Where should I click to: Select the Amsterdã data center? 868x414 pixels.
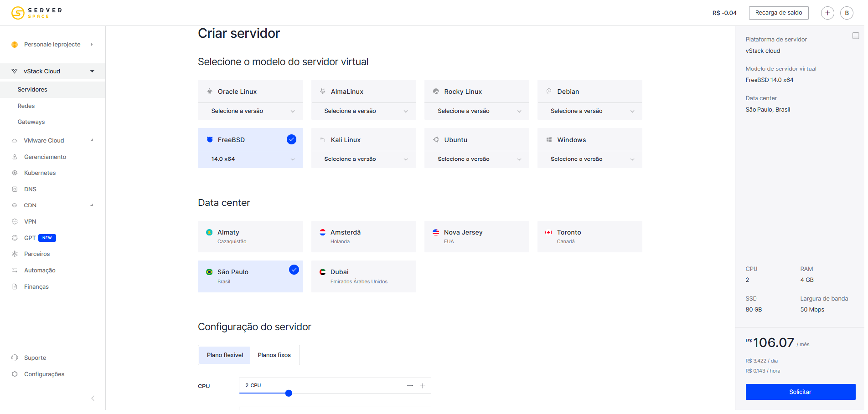click(x=364, y=236)
